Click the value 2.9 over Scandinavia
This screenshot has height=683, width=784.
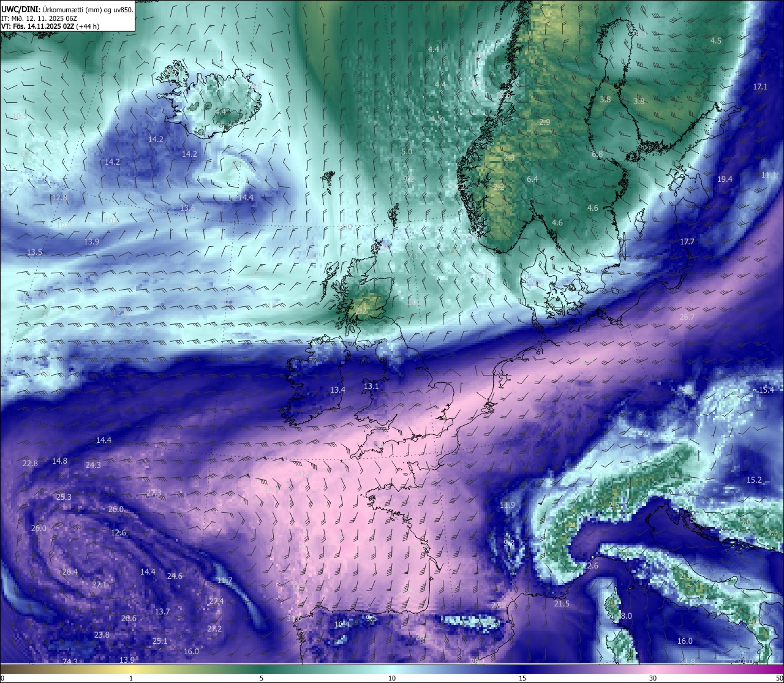[545, 122]
